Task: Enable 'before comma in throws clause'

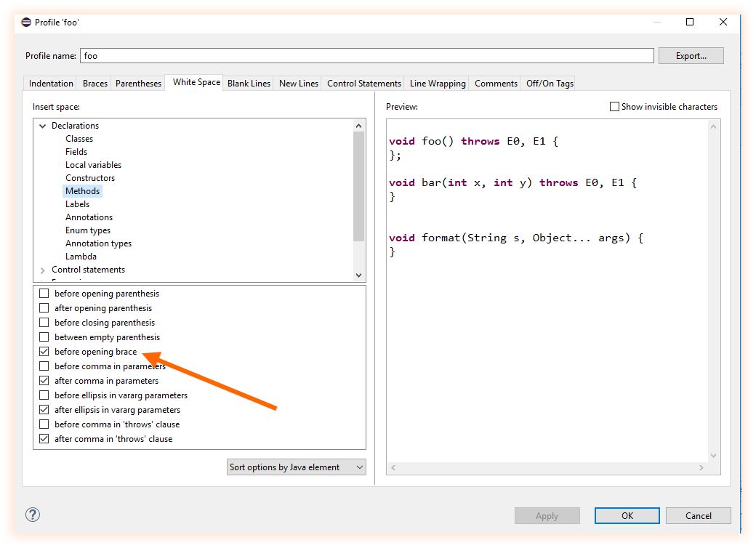Action: 44,424
